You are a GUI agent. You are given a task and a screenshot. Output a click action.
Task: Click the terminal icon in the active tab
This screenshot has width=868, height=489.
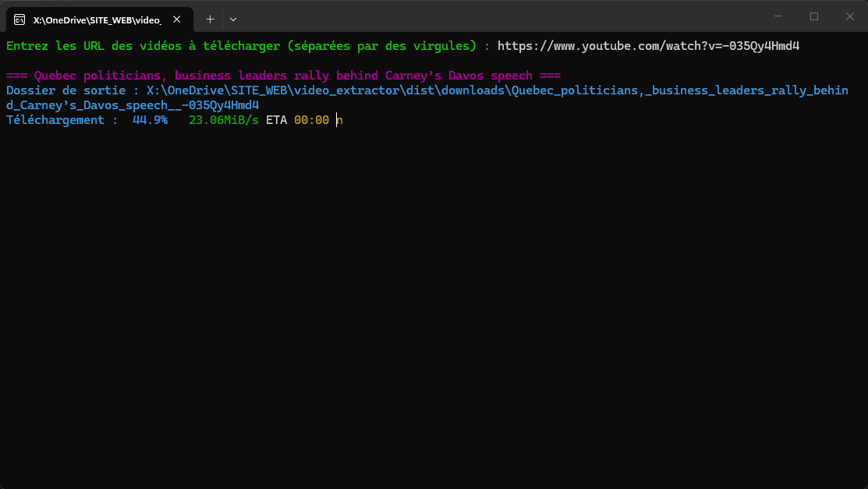pyautogui.click(x=20, y=19)
